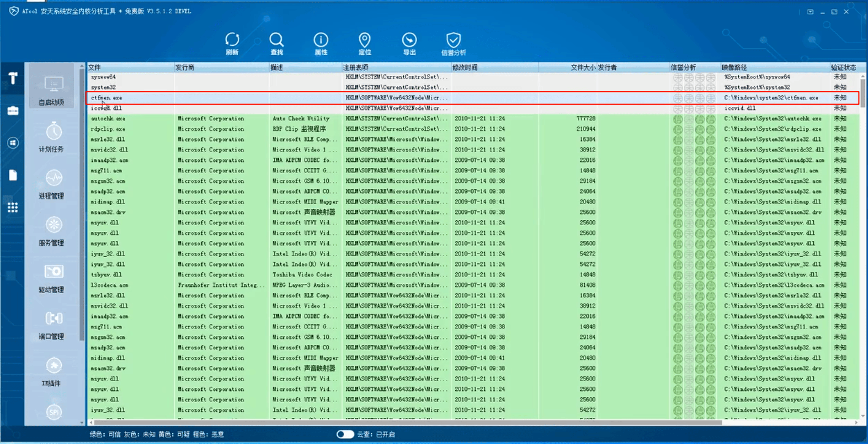The image size is (868, 444).
Task: Open 驱动管理 driver management
Action: pyautogui.click(x=51, y=278)
